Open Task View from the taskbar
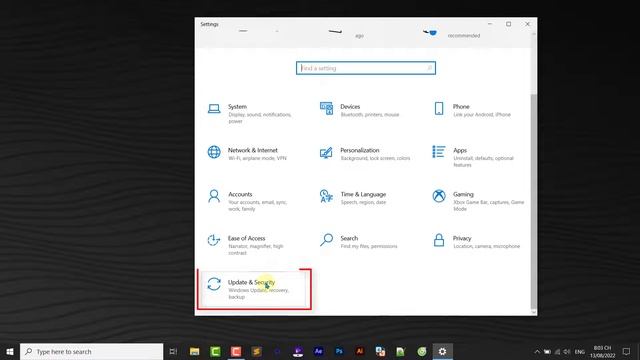Screen dimensions: 640x360 point(173,351)
